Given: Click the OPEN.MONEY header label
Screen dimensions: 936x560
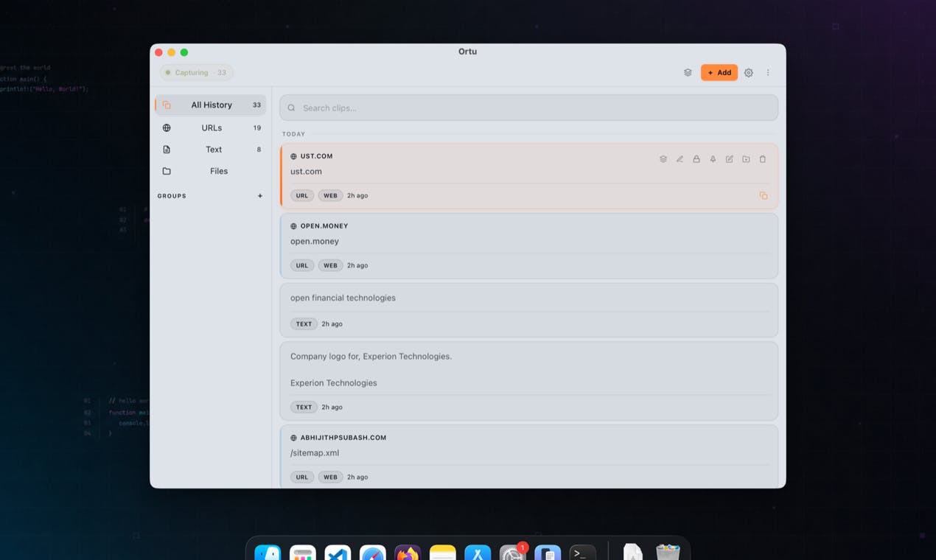Looking at the screenshot, I should pos(324,226).
